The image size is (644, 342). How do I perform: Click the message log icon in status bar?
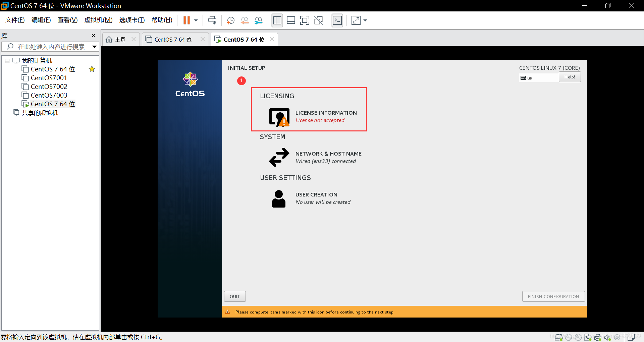(631, 337)
